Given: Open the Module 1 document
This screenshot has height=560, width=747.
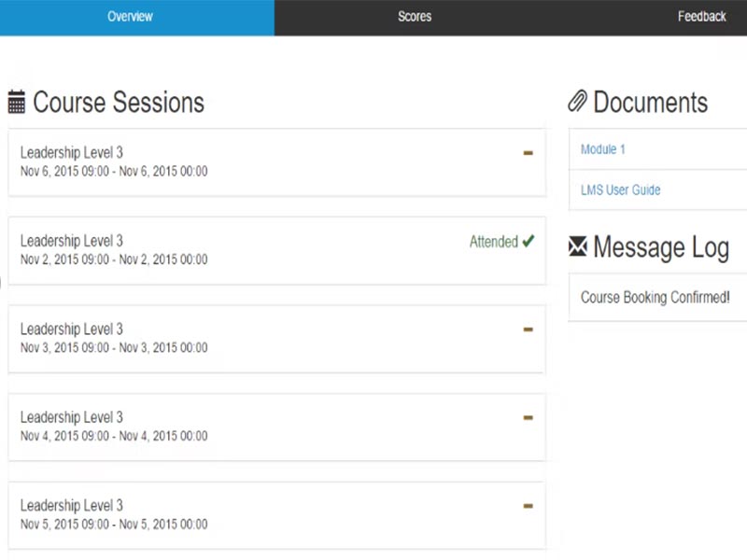Looking at the screenshot, I should coord(602,148).
